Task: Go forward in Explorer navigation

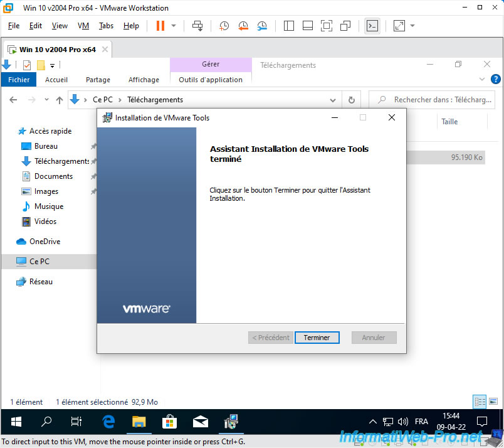Action: [31, 100]
